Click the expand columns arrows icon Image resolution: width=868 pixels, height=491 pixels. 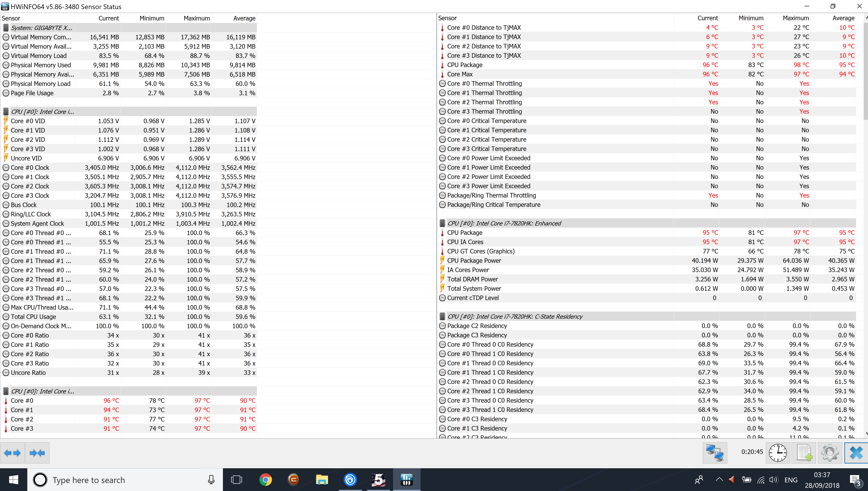click(x=13, y=453)
